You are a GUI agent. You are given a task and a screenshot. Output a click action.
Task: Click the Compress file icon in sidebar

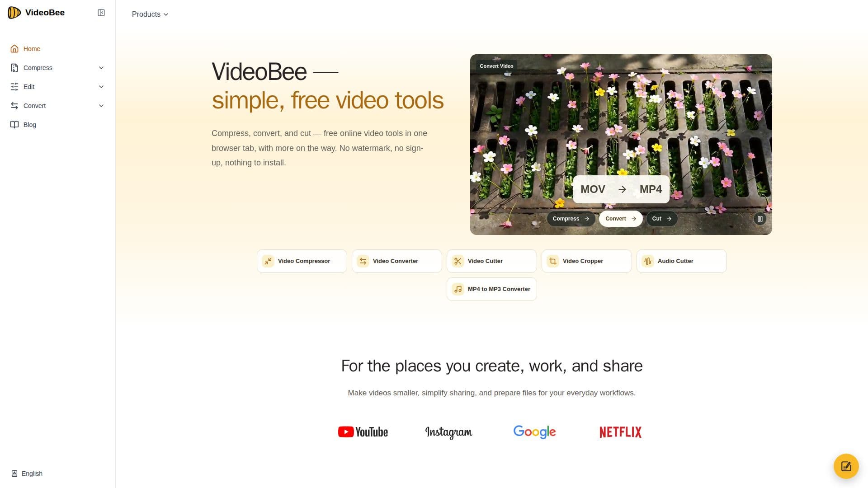click(x=14, y=68)
